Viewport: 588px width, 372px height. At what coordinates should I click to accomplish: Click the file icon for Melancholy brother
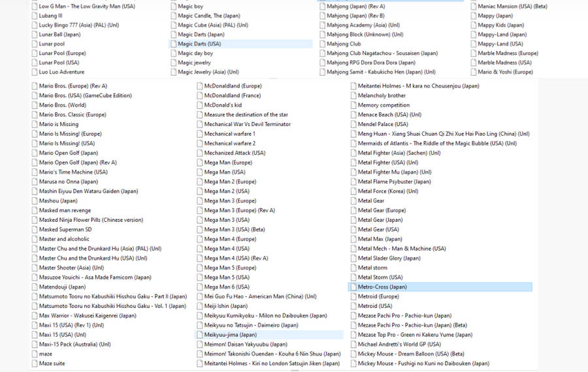coord(353,96)
